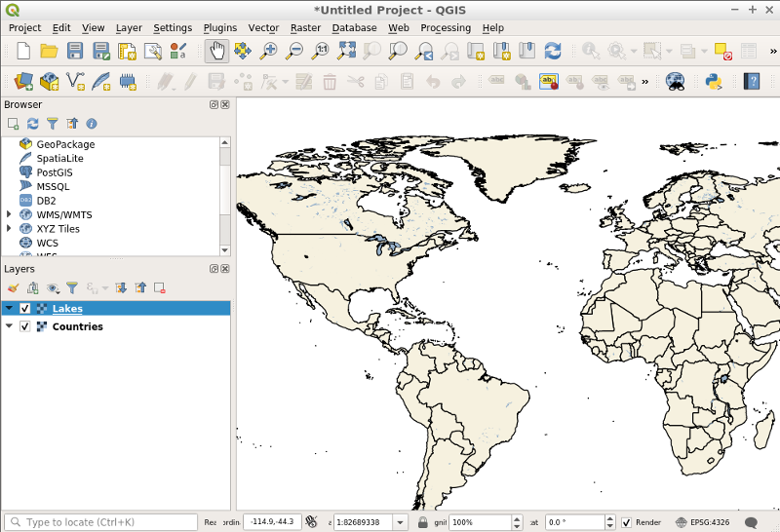Select PostGIS in Browser tree
Image resolution: width=780 pixels, height=532 pixels.
coord(55,172)
